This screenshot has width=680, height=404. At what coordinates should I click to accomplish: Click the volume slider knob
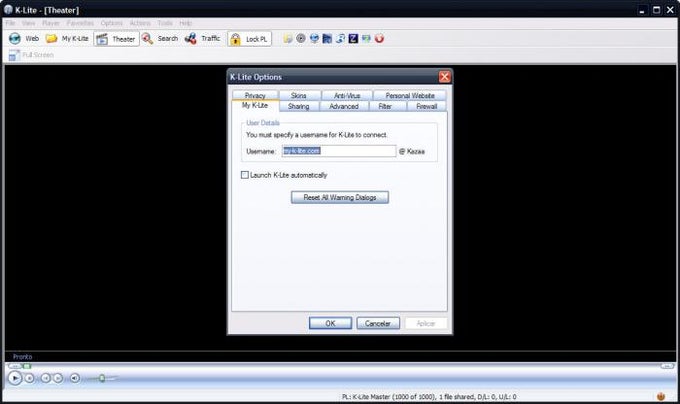pyautogui.click(x=102, y=378)
